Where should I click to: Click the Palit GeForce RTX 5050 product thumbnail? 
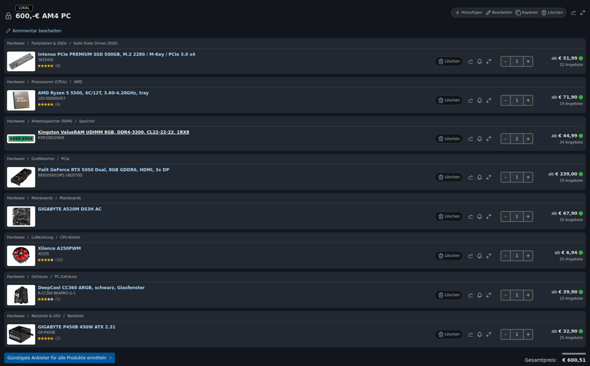coord(21,177)
